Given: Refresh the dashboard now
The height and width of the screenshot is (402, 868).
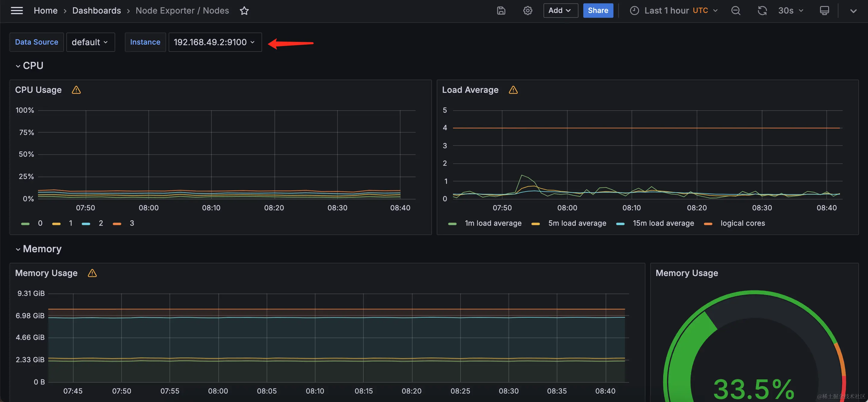Looking at the screenshot, I should (x=762, y=11).
